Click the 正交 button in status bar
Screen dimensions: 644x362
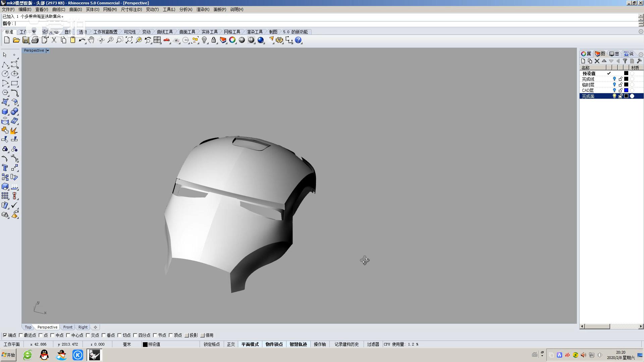pos(231,344)
